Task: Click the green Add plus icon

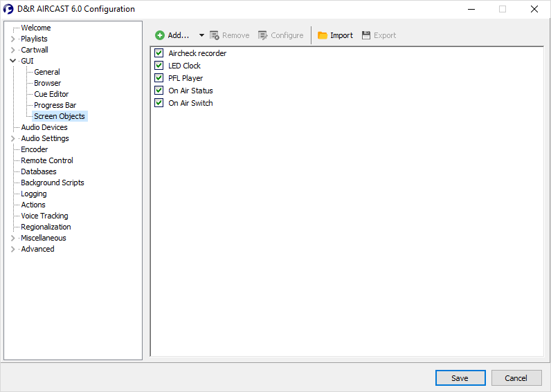Action: (x=160, y=35)
